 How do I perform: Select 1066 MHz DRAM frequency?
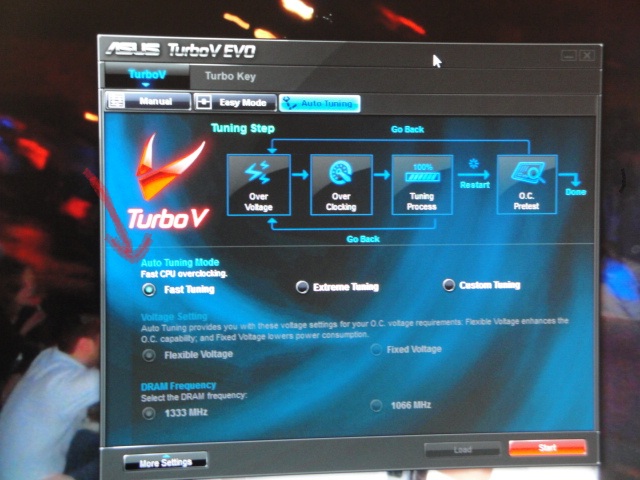pos(376,405)
